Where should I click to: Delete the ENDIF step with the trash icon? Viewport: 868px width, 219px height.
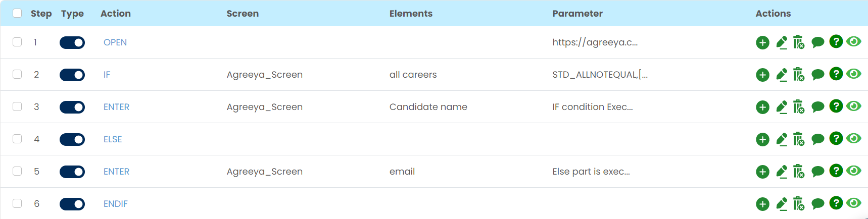pyautogui.click(x=798, y=204)
